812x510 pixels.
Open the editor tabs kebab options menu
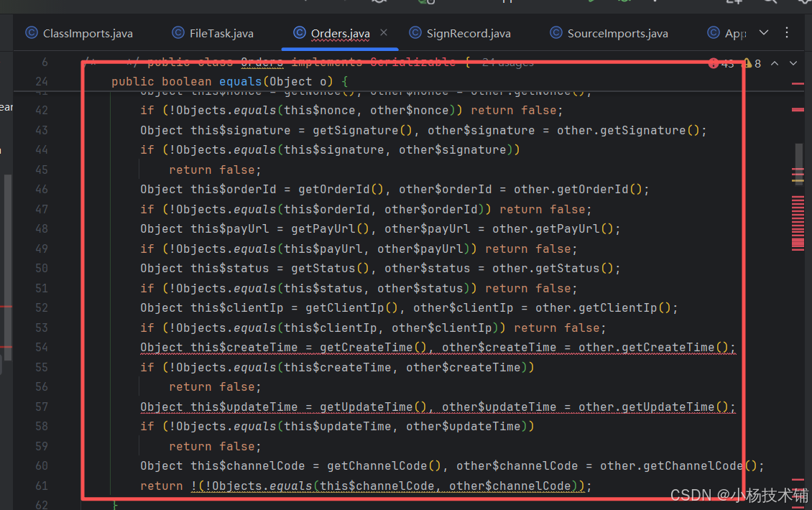coord(787,32)
